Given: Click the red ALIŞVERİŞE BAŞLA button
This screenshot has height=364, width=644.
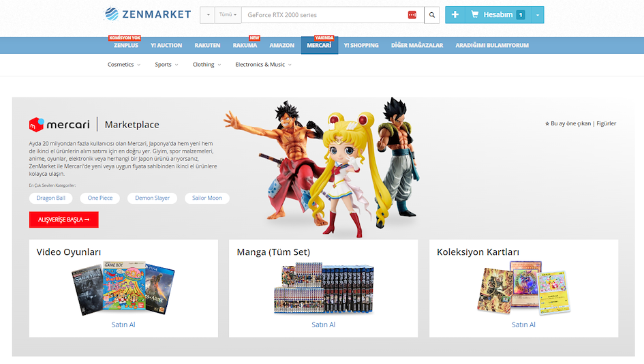Looking at the screenshot, I should (63, 219).
